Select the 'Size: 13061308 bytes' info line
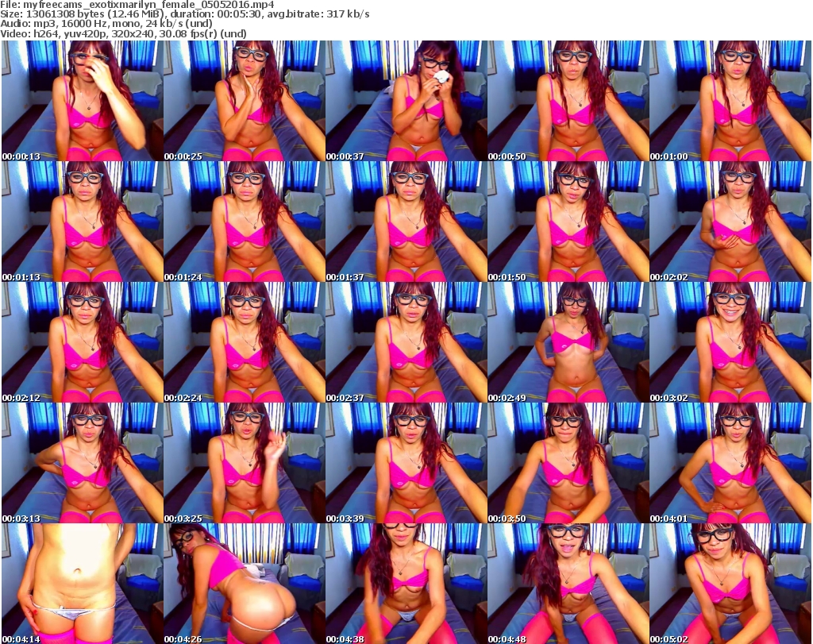 [x=184, y=14]
